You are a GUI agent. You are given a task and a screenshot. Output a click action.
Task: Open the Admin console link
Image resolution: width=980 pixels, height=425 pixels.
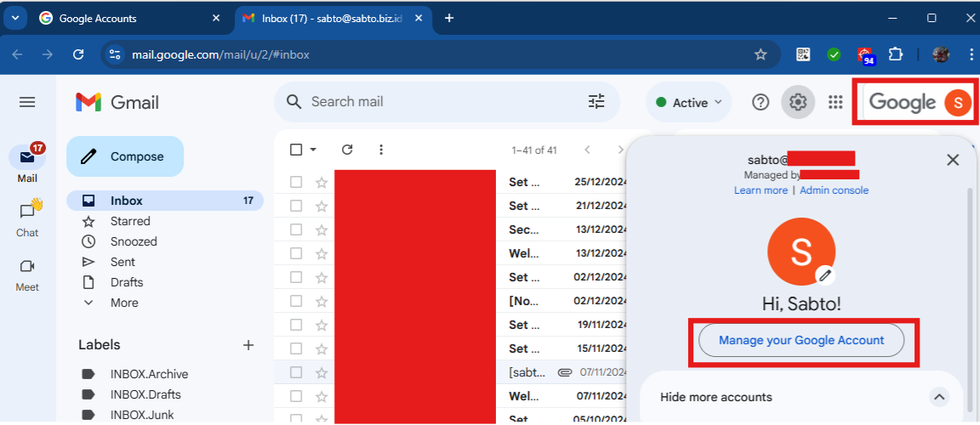[834, 190]
